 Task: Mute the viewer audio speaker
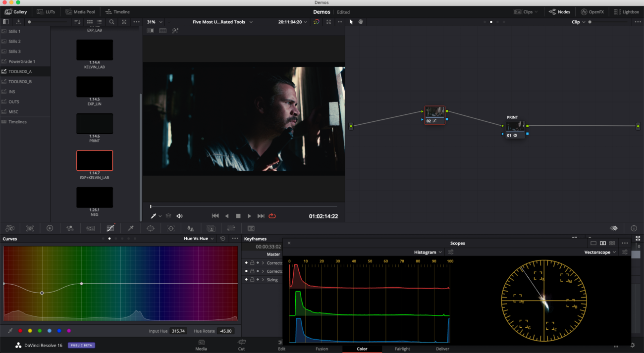click(x=179, y=216)
